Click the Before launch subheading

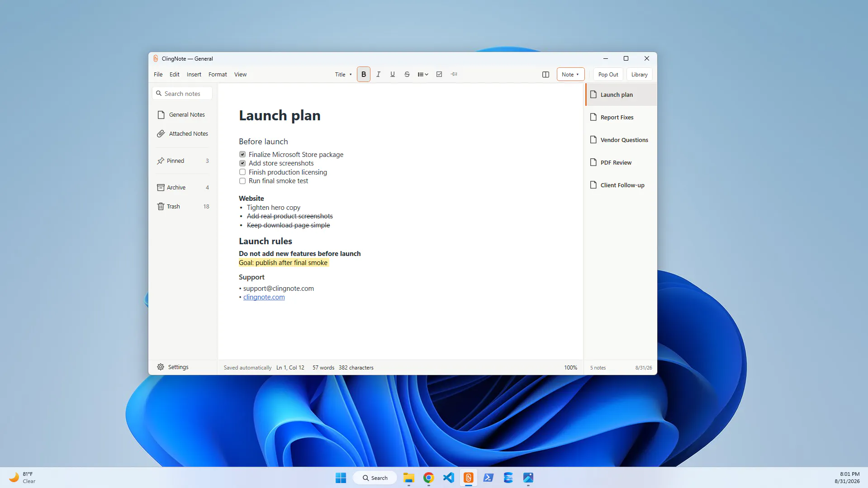263,142
